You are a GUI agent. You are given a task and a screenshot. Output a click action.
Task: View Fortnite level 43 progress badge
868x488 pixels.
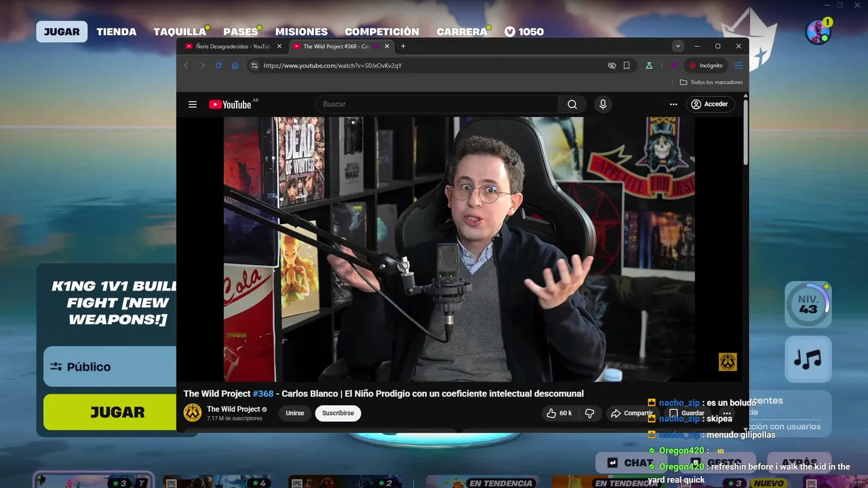808,304
